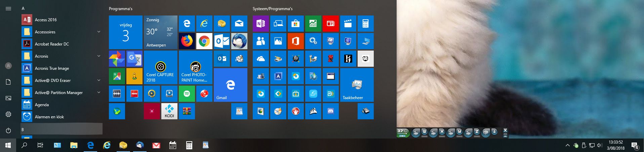Open the Microsoft Edge tile
Viewport: 644px width, 152px height.
click(187, 24)
